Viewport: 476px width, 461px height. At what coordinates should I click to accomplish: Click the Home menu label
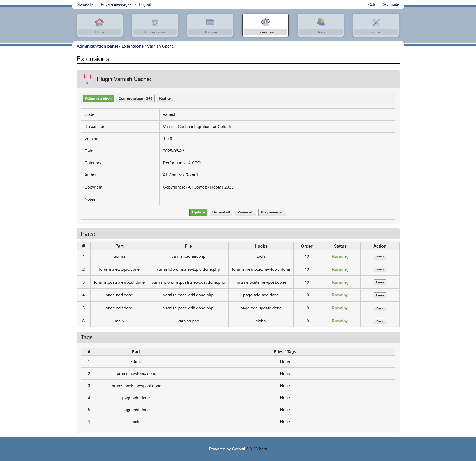[x=100, y=32]
